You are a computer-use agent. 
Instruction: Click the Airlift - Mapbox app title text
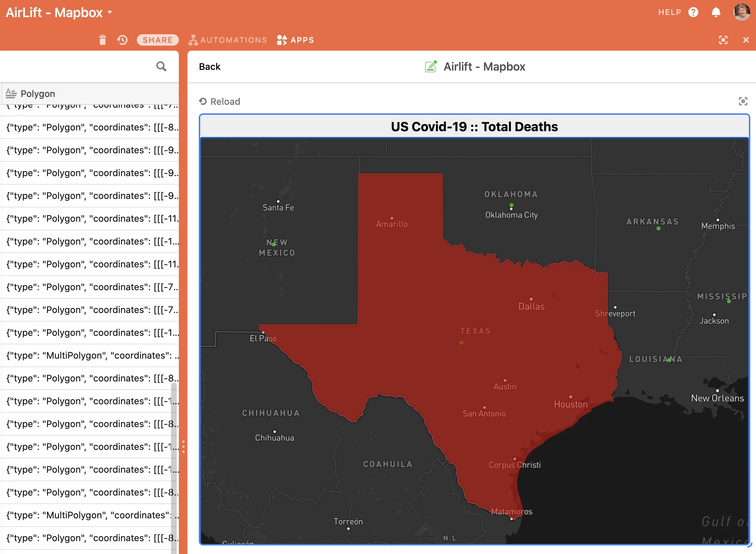point(485,67)
